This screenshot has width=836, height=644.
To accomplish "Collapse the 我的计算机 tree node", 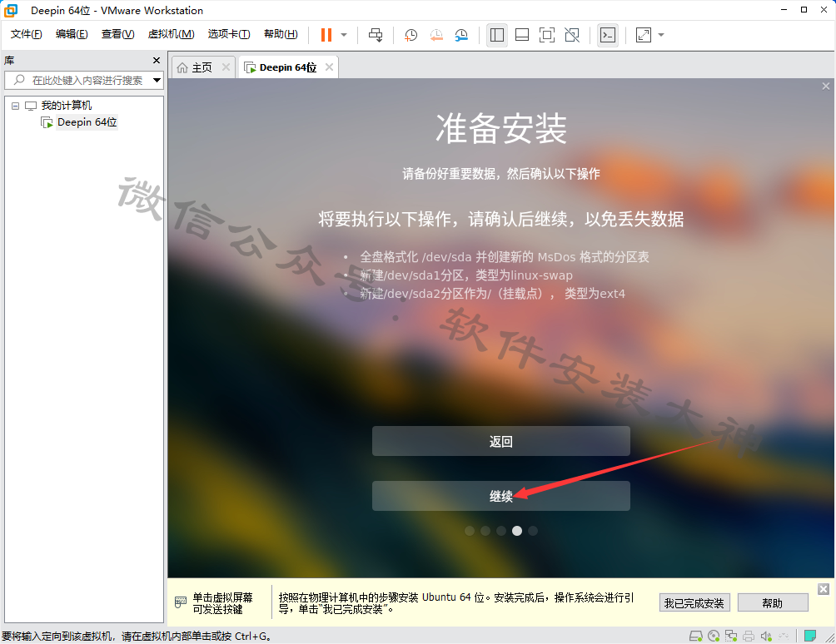I will pyautogui.click(x=16, y=106).
